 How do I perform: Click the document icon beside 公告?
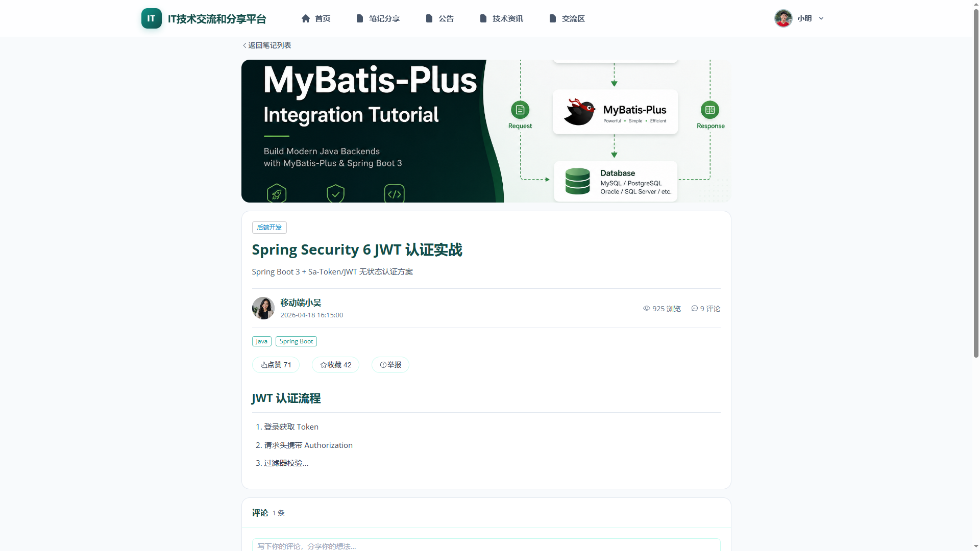[429, 18]
